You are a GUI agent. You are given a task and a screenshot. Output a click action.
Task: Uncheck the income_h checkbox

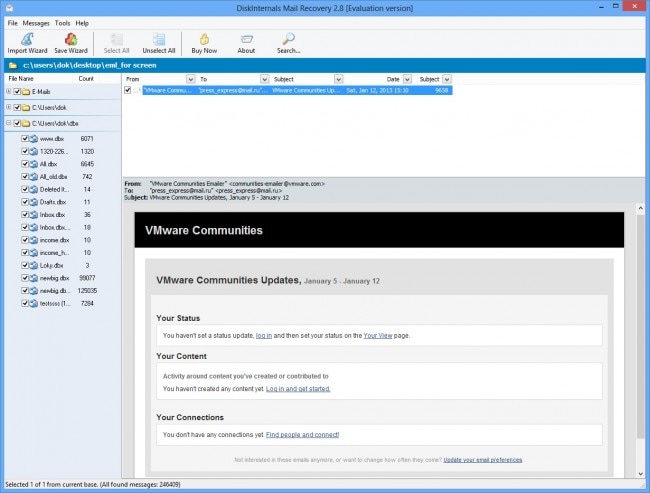(x=25, y=253)
